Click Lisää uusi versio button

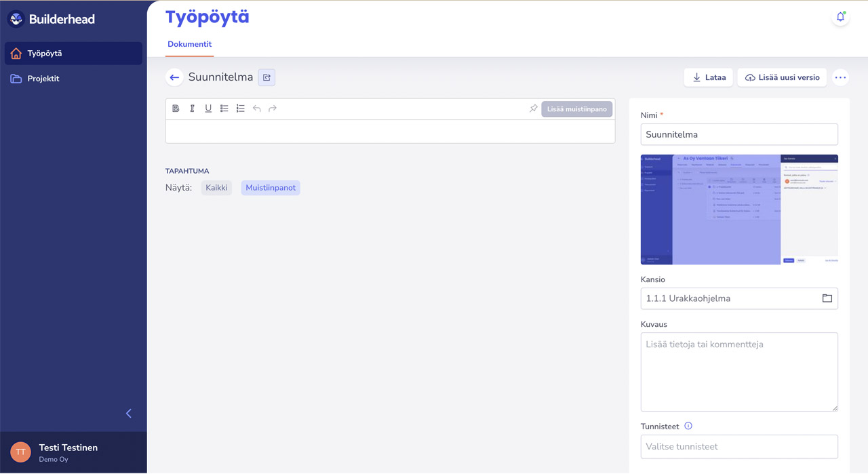click(x=782, y=77)
